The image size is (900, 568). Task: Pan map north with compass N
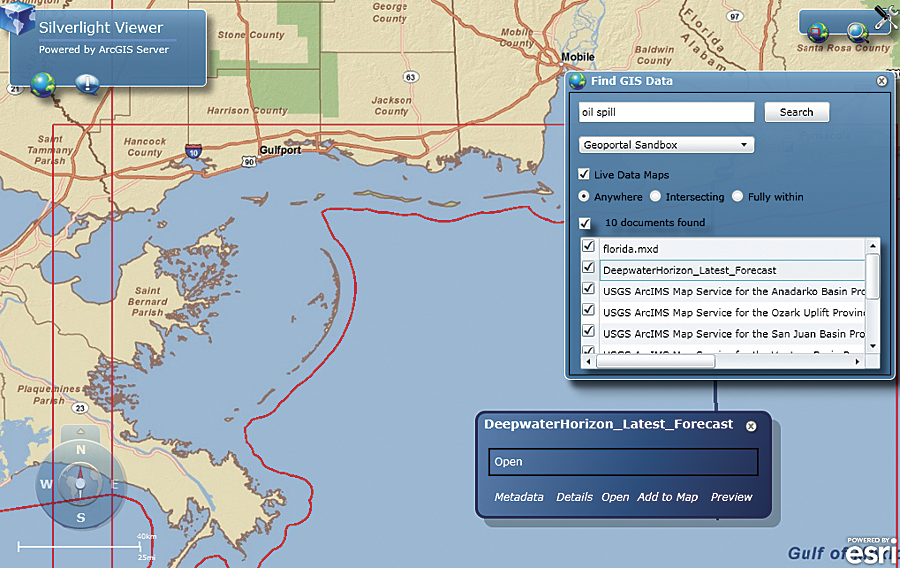point(80,450)
